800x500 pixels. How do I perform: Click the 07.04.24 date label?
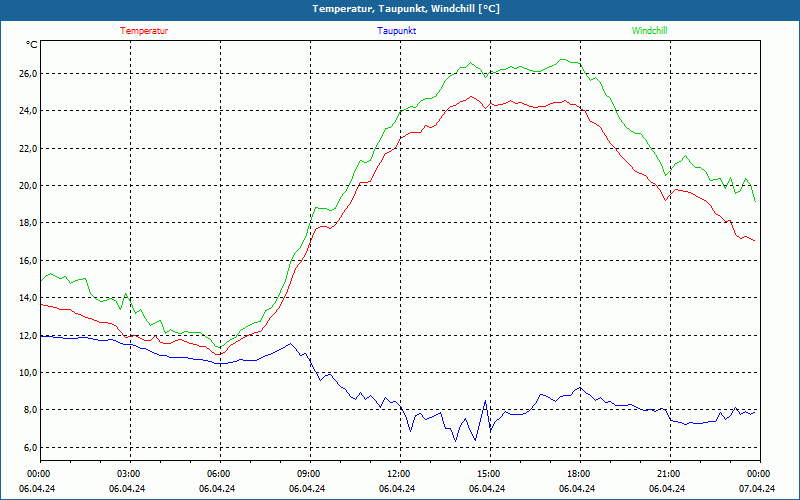(x=757, y=488)
